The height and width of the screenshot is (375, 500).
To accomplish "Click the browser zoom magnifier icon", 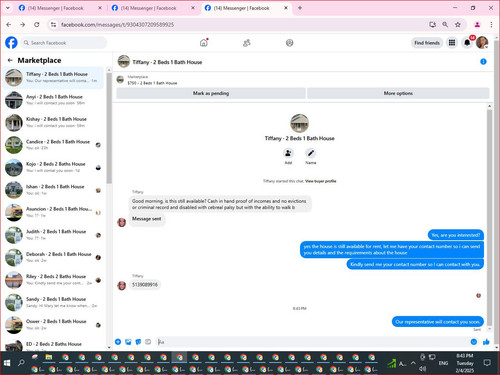I will point(445,24).
